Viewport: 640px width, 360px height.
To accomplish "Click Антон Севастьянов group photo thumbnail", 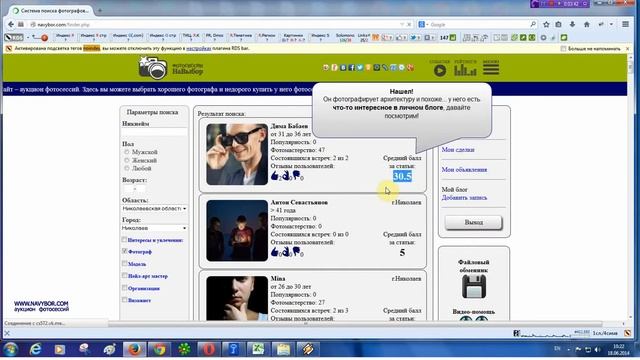I will pos(237,231).
